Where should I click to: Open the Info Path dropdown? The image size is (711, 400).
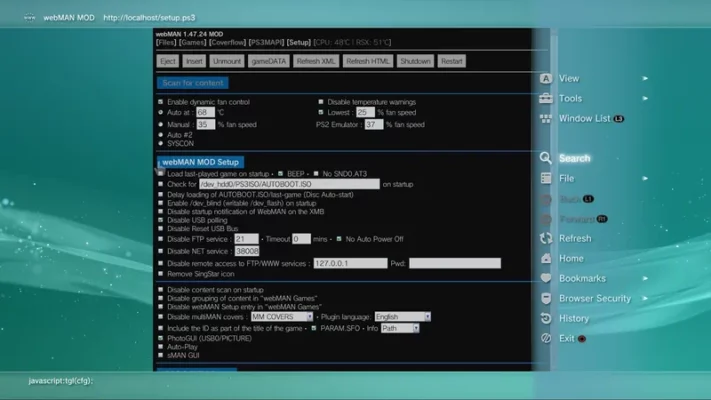(x=399, y=328)
